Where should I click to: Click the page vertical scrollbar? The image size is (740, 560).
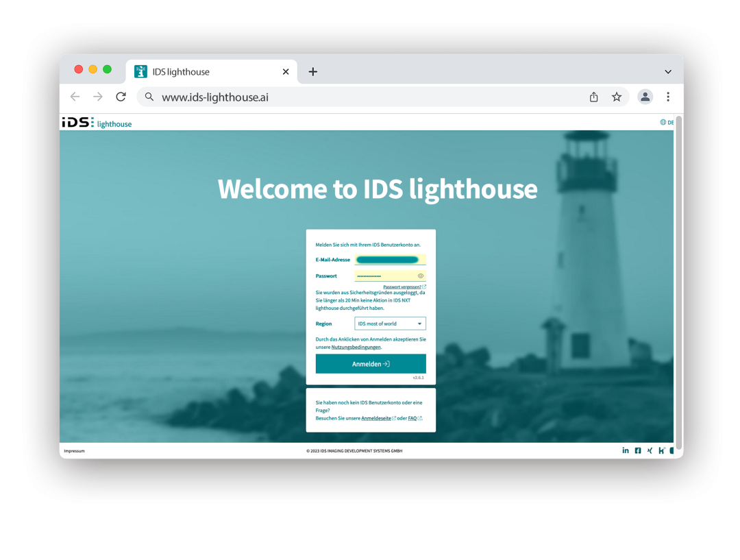click(678, 282)
